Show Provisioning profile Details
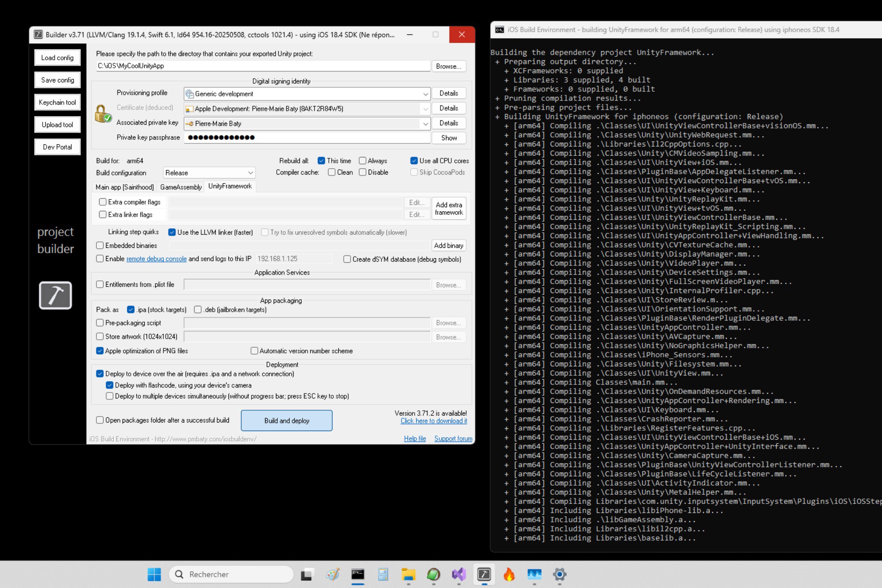This screenshot has width=882, height=588. tap(449, 93)
